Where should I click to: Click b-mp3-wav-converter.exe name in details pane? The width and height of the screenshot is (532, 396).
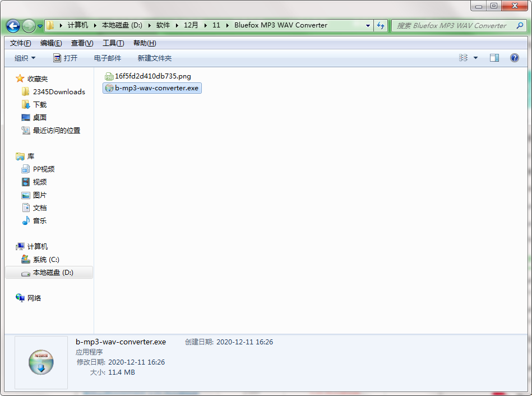pyautogui.click(x=121, y=342)
